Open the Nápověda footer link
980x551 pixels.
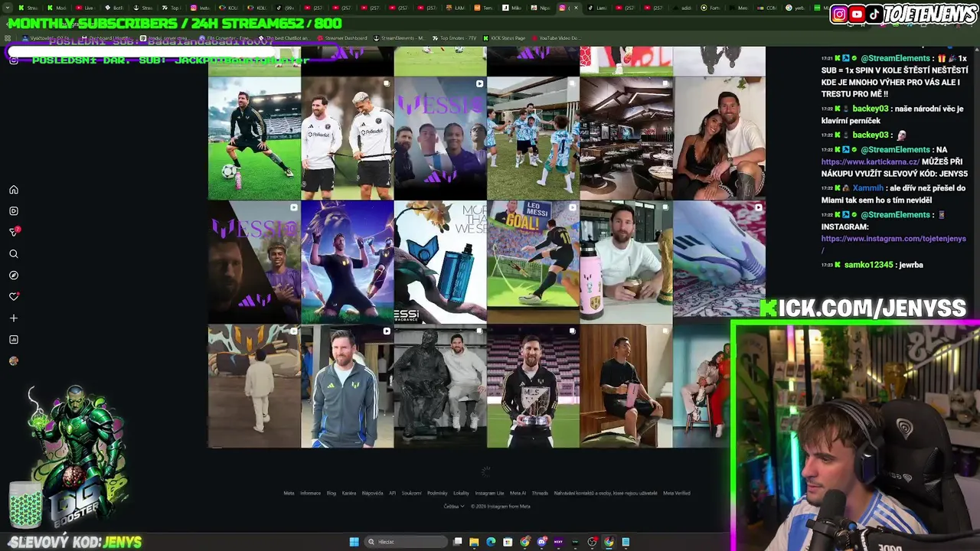[373, 493]
